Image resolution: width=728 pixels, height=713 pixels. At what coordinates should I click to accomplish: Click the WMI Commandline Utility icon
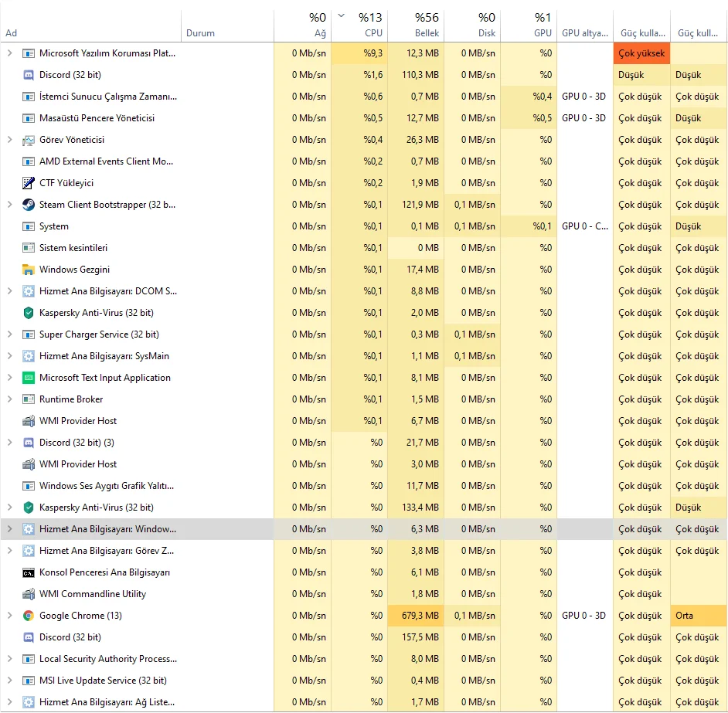(x=29, y=594)
